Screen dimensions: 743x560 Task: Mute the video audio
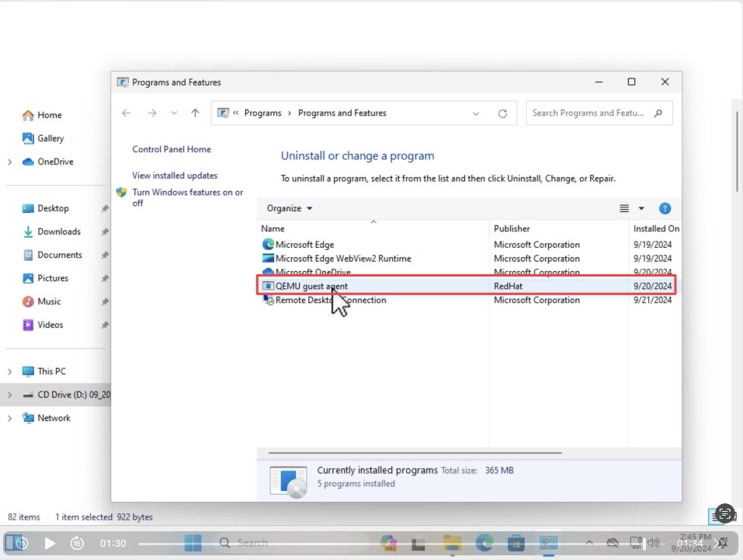pyautogui.click(x=654, y=543)
